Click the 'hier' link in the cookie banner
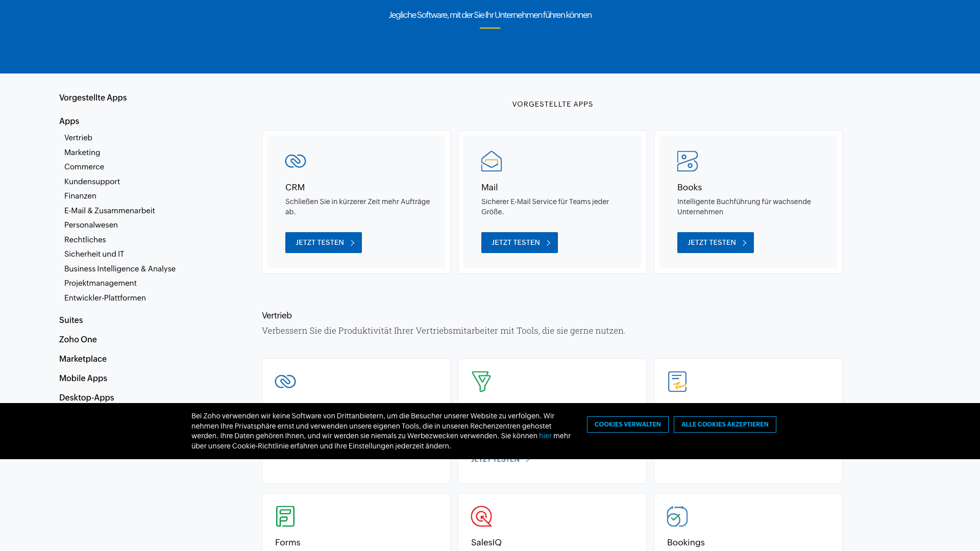 545,436
